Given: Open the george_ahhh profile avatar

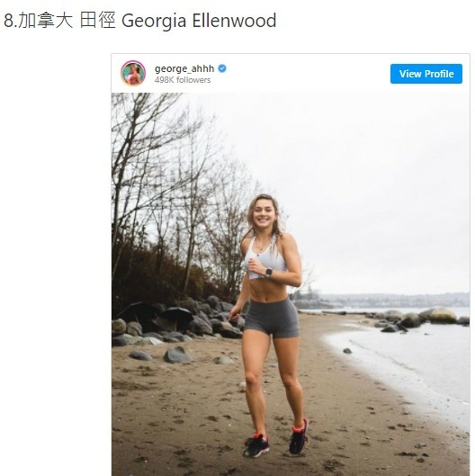Looking at the screenshot, I should tap(133, 73).
